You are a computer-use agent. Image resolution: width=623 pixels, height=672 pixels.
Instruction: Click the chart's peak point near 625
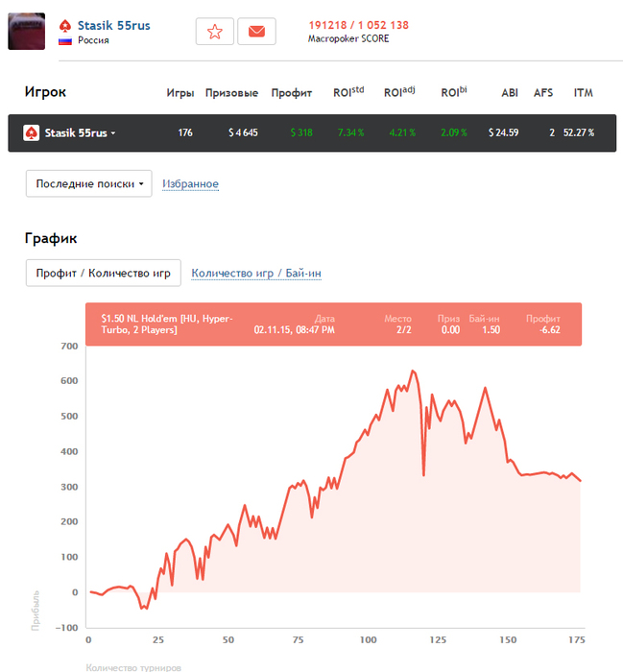tap(413, 371)
